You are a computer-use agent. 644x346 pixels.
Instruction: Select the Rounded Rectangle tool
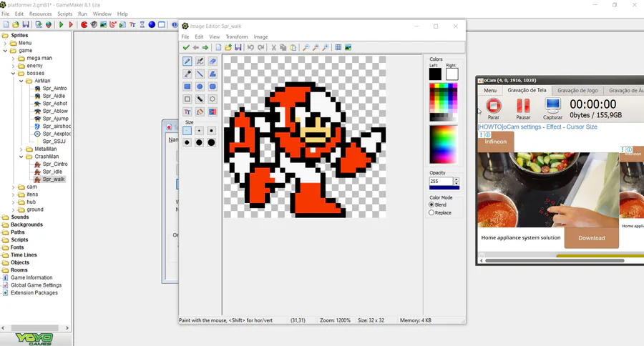(x=213, y=86)
